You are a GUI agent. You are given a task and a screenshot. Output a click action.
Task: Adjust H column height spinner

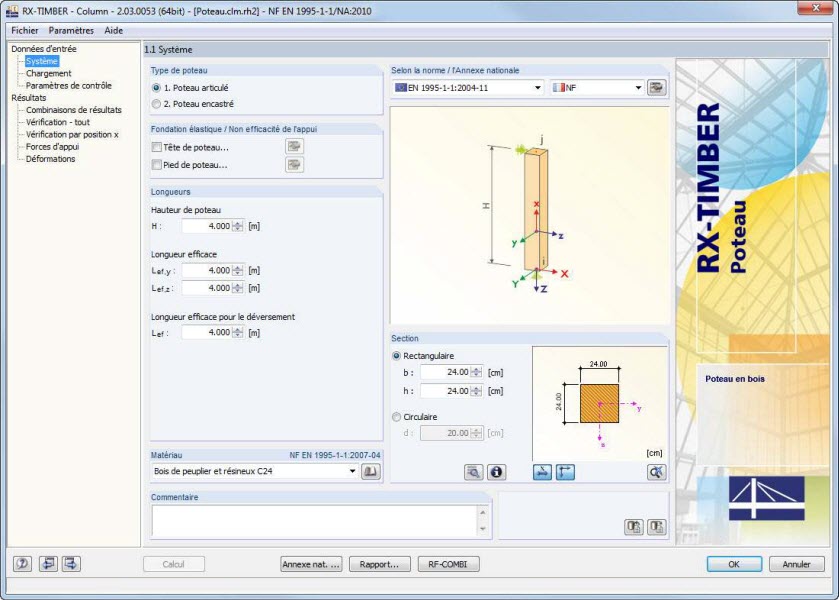pos(238,226)
